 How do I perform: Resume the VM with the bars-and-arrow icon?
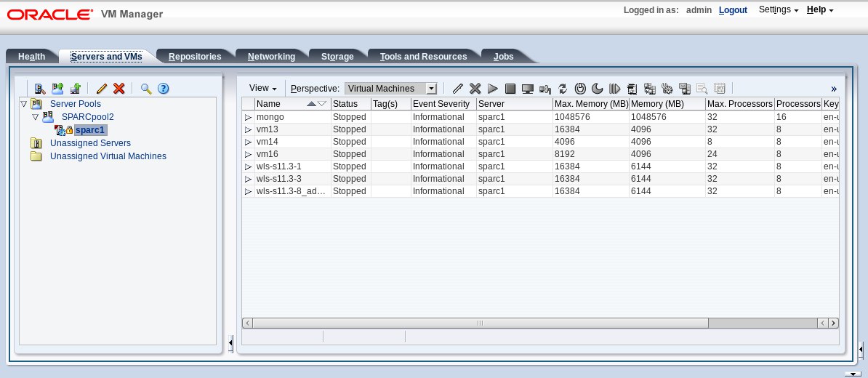[614, 89]
